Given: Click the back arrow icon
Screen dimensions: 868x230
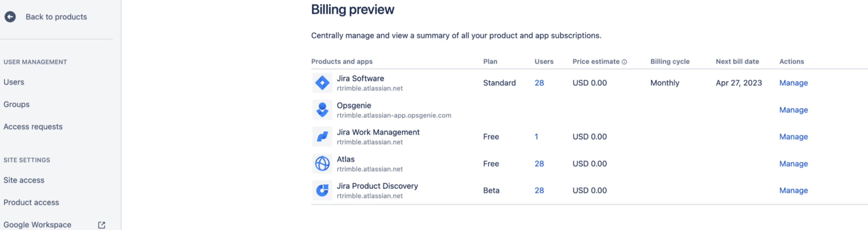Looking at the screenshot, I should (10, 17).
